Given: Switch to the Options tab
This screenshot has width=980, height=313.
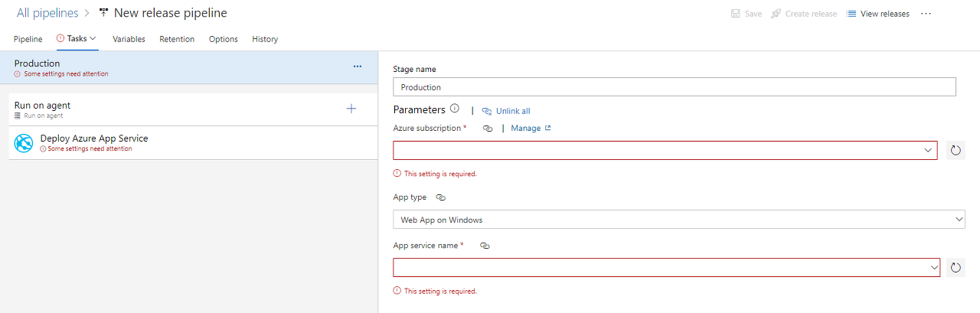Looking at the screenshot, I should point(224,39).
